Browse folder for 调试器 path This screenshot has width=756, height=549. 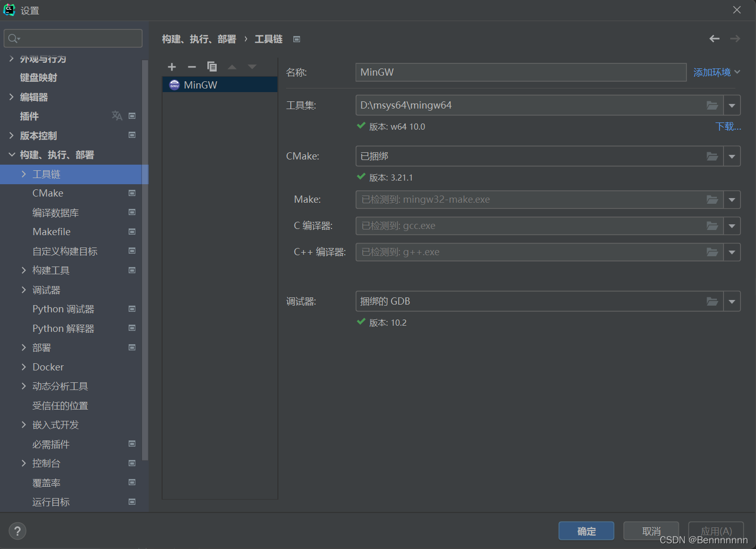[712, 302]
